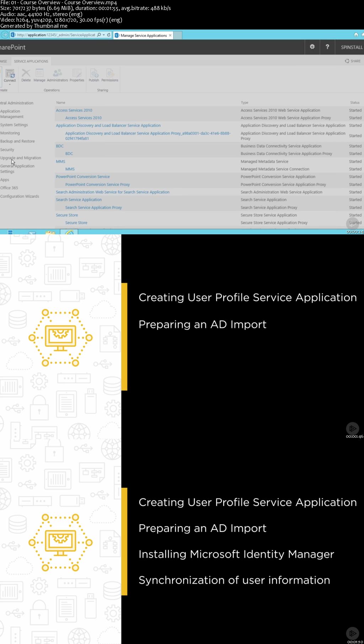This screenshot has width=364, height=644.
Task: Open Search Administration Web Service for Search link
Action: 113,192
